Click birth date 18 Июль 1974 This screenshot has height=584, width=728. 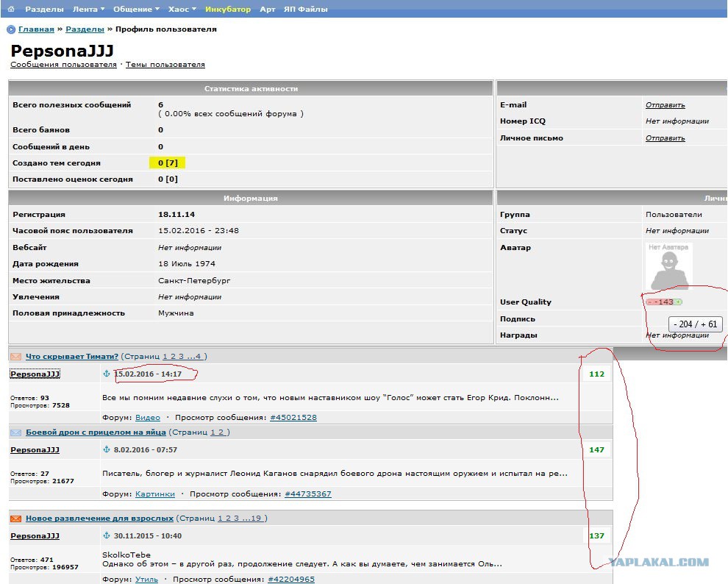187,263
